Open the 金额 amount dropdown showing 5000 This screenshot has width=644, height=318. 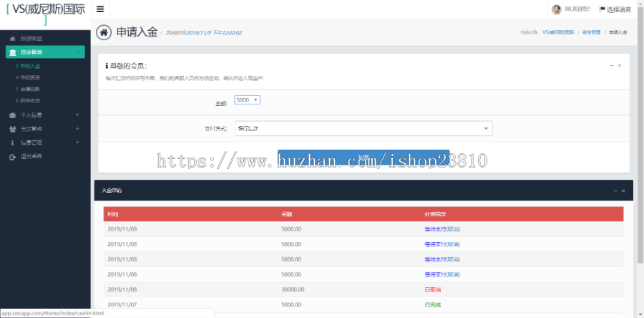coord(248,100)
